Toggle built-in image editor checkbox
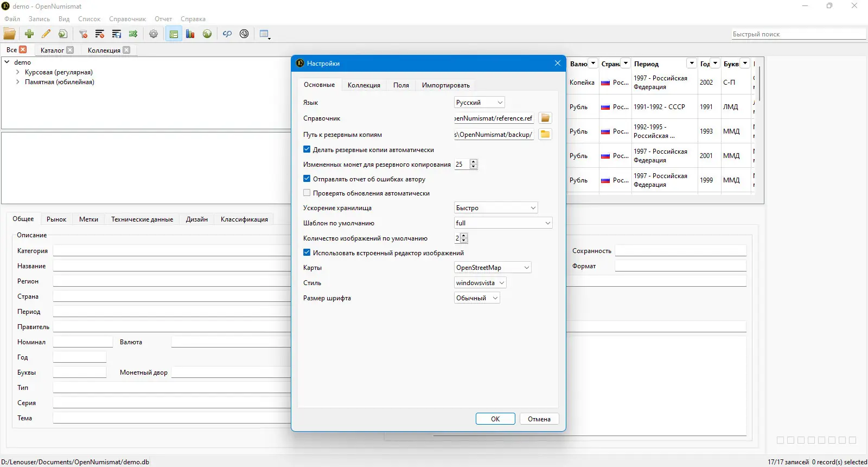 pyautogui.click(x=307, y=253)
